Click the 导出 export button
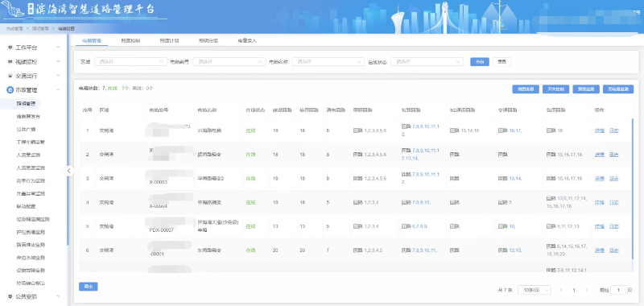Image resolution: width=644 pixels, height=306 pixels. (x=89, y=287)
